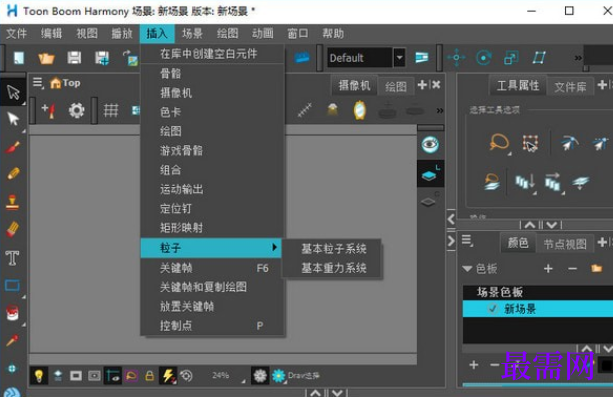Select the Lasso selection mode icon
The image size is (613, 397).
[x=499, y=142]
